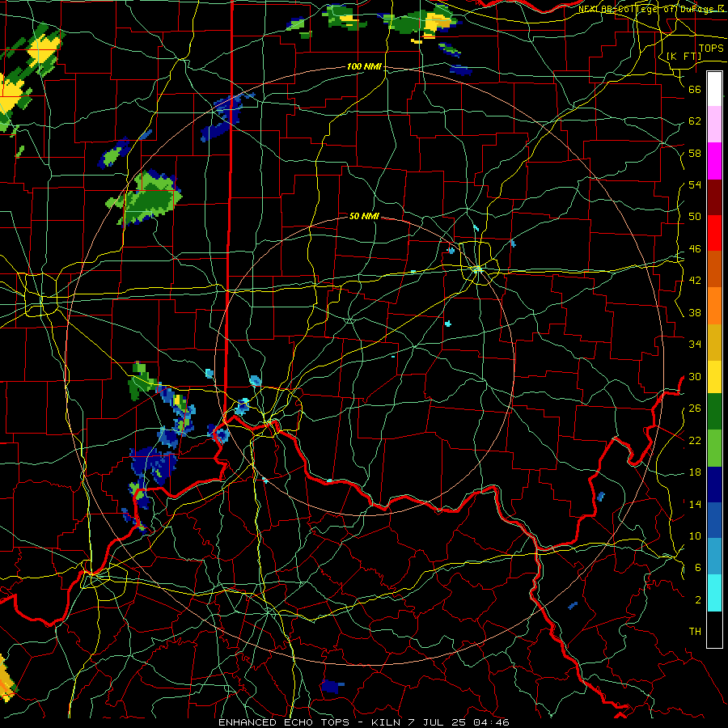
Task: Click the gold mustard legend swatch
Action: tap(714, 342)
